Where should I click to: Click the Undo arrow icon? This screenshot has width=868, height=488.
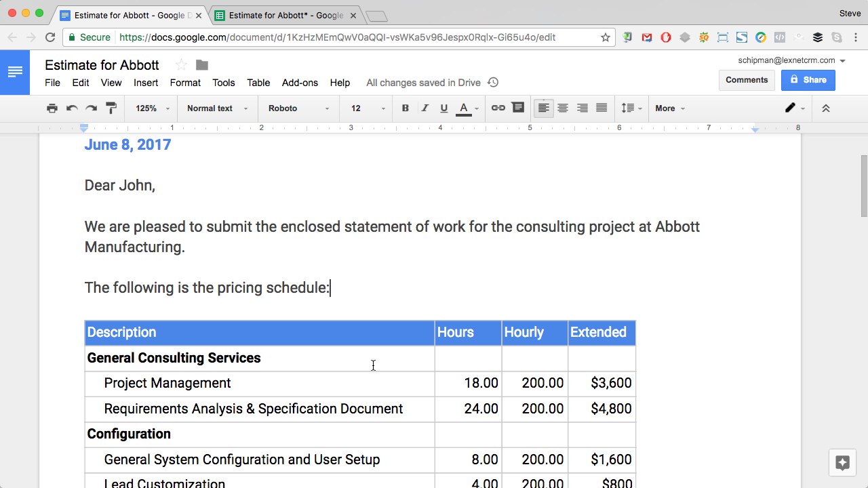72,108
